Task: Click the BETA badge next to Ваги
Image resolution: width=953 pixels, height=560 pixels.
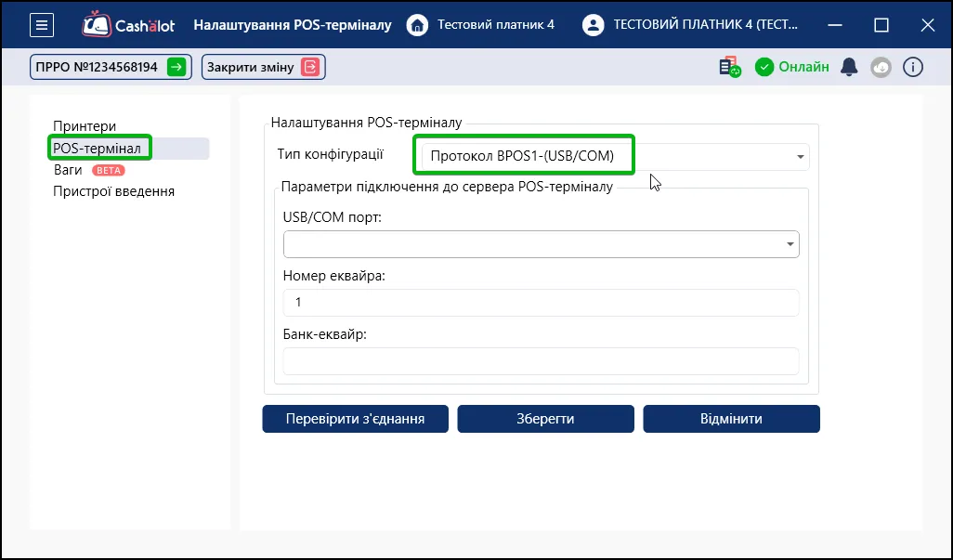Action: point(108,171)
